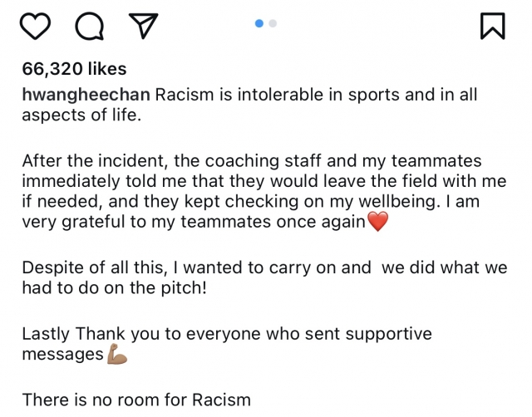Share the post via paper plane icon
The image size is (532, 417).
coord(144,26)
